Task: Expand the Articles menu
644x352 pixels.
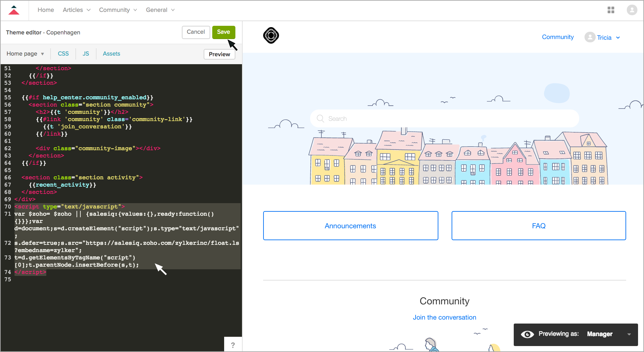Action: pos(77,10)
